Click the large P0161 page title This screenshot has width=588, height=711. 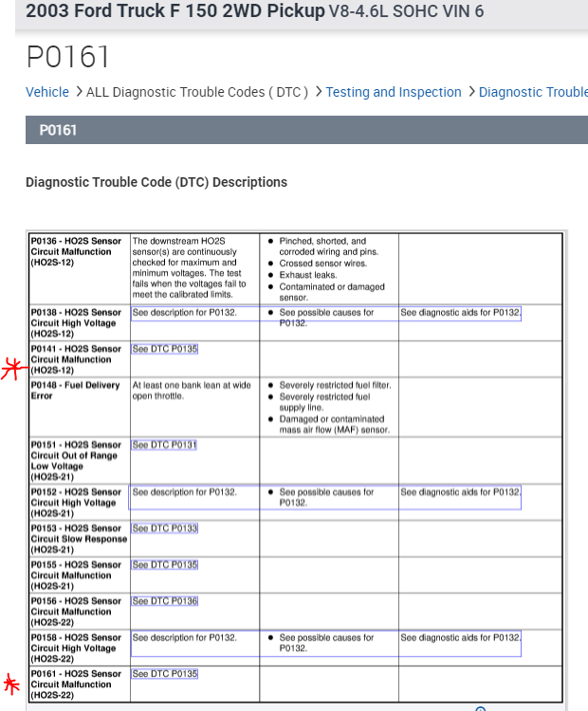[68, 57]
